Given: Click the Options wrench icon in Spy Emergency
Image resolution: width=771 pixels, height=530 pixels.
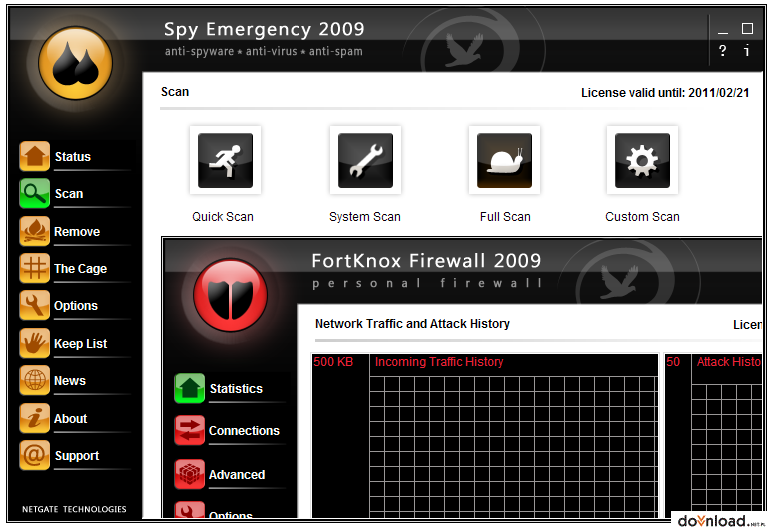Looking at the screenshot, I should [34, 305].
